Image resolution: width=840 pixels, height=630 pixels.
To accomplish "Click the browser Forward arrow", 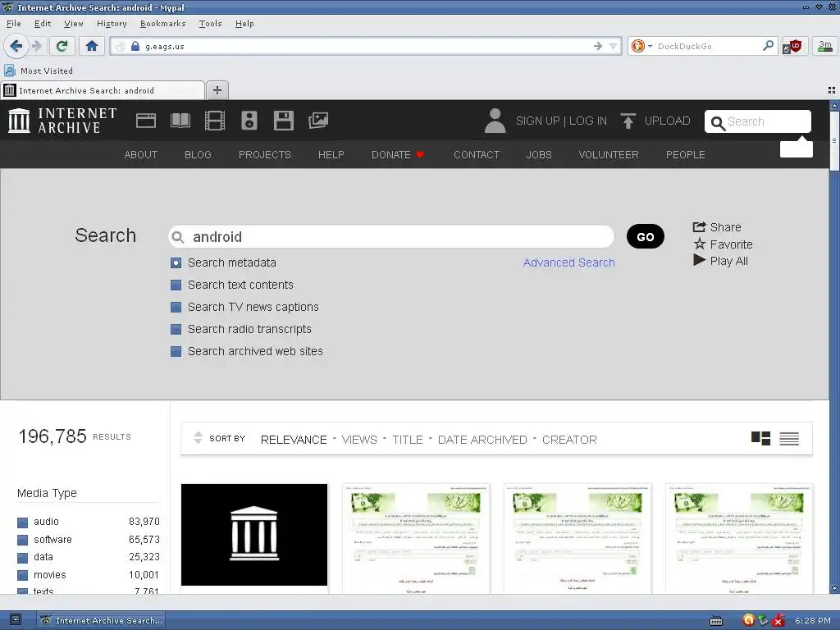I will (x=36, y=46).
